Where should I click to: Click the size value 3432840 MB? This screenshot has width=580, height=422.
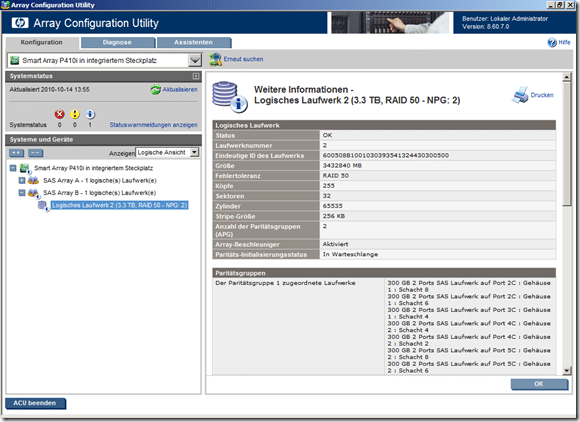point(438,166)
